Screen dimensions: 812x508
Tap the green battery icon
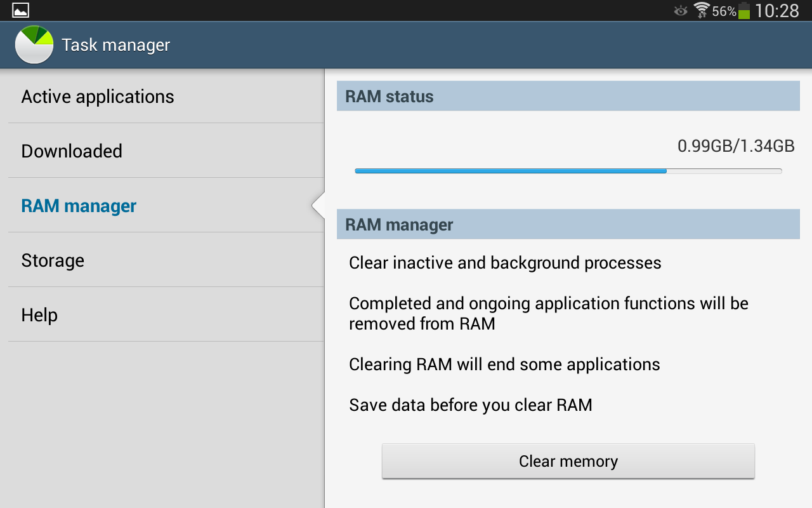744,11
